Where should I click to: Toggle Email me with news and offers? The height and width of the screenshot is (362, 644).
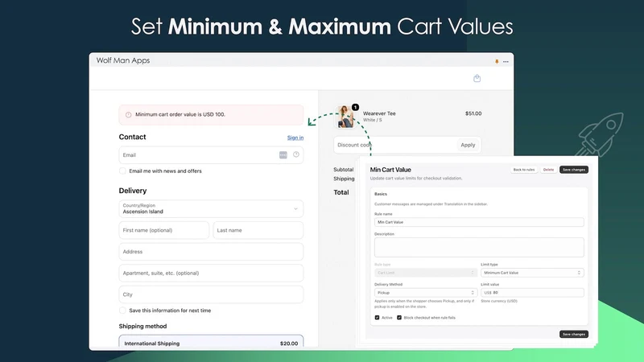[122, 171]
